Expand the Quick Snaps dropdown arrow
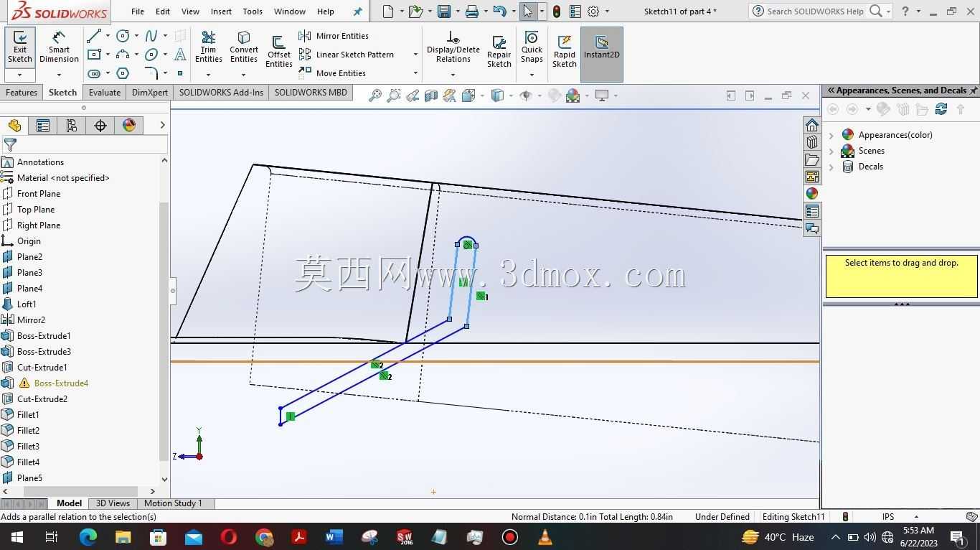The width and height of the screenshot is (980, 550). coord(532,75)
